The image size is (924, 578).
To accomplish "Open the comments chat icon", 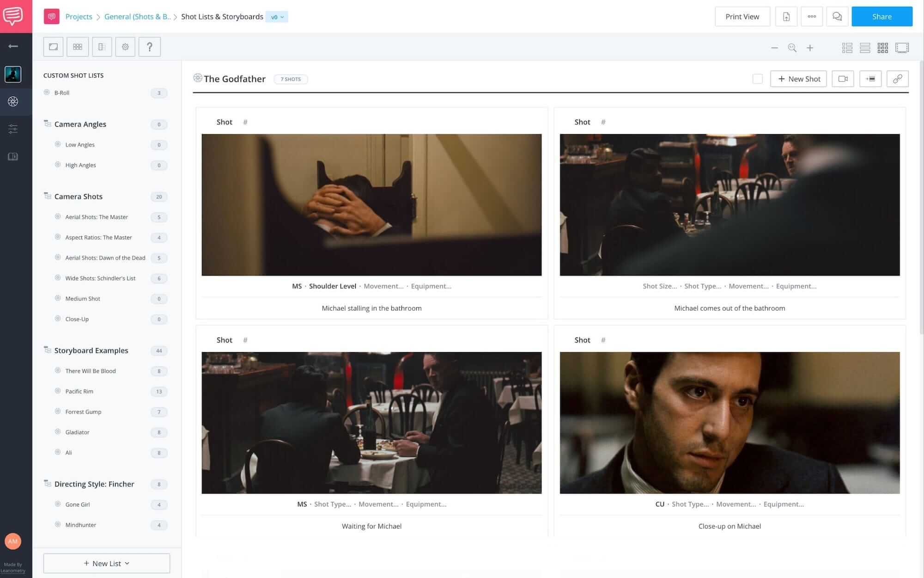I will tap(837, 17).
